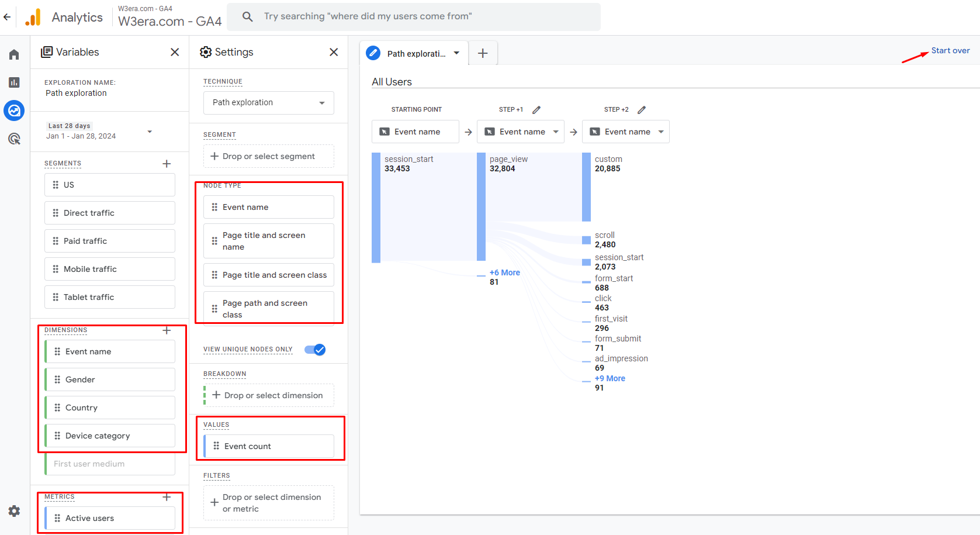Choose Page title and screen class node

click(269, 275)
